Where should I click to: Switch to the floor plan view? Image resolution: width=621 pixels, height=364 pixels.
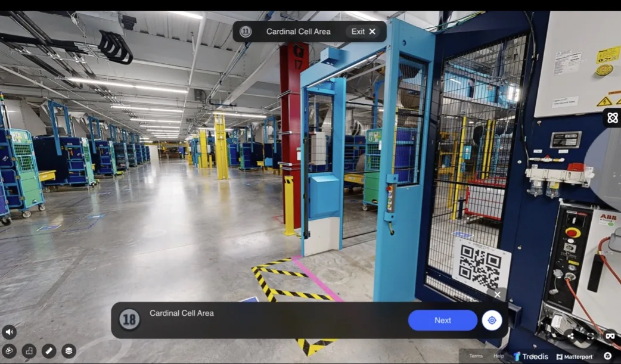click(x=29, y=351)
